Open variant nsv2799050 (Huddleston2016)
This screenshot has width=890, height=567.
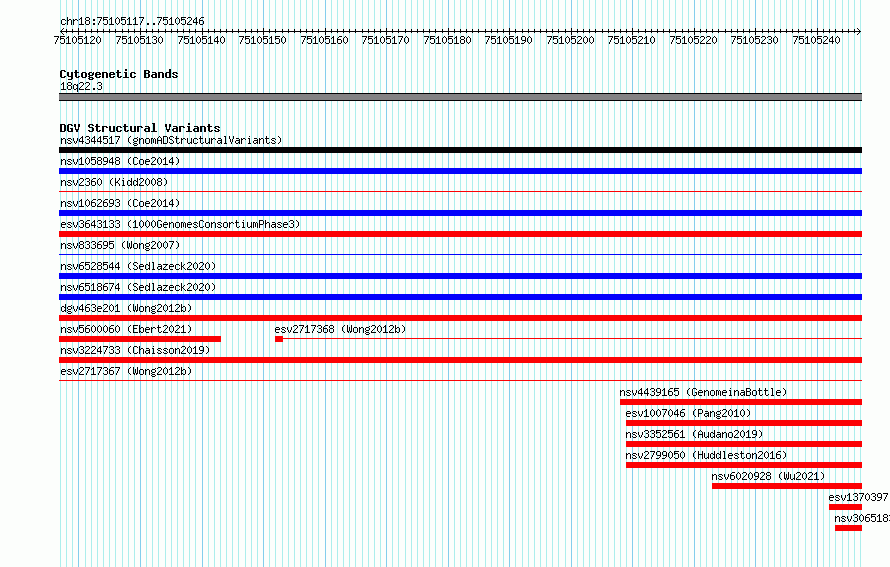point(706,455)
